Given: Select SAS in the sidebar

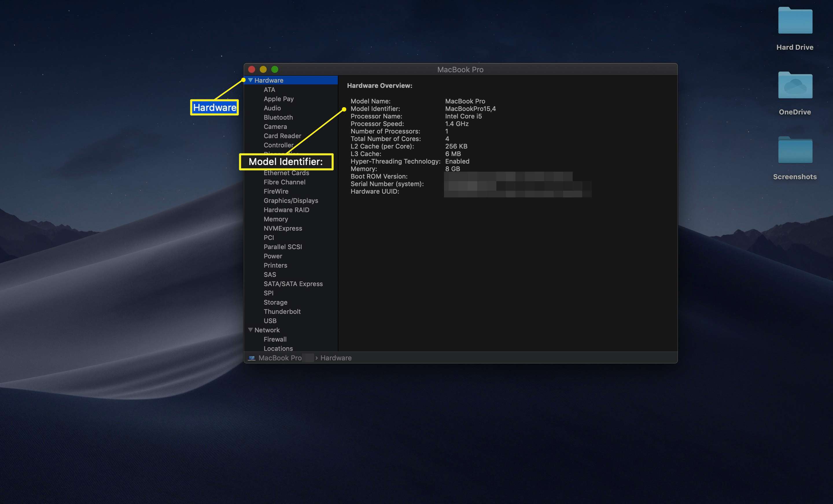Looking at the screenshot, I should point(270,275).
